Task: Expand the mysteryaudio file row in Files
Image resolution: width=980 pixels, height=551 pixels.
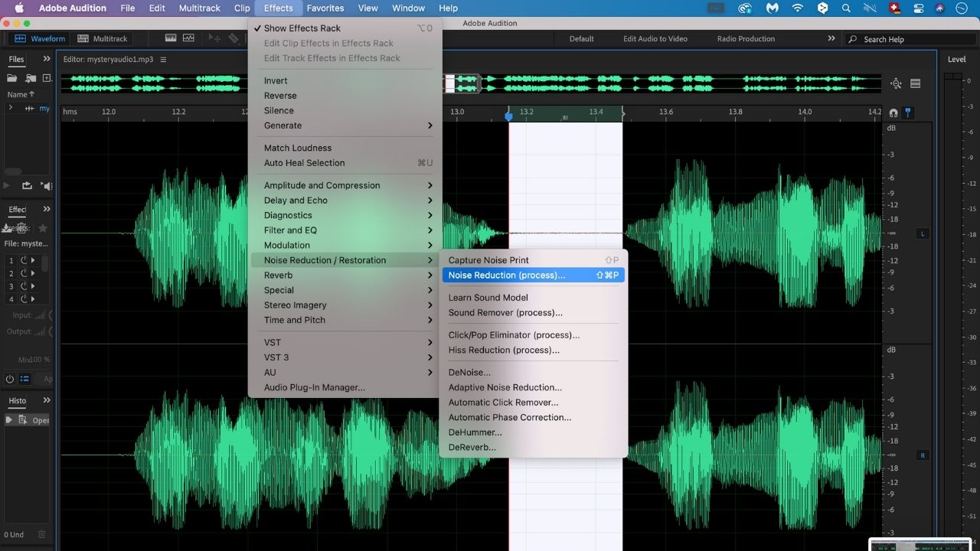Action: pos(11,108)
